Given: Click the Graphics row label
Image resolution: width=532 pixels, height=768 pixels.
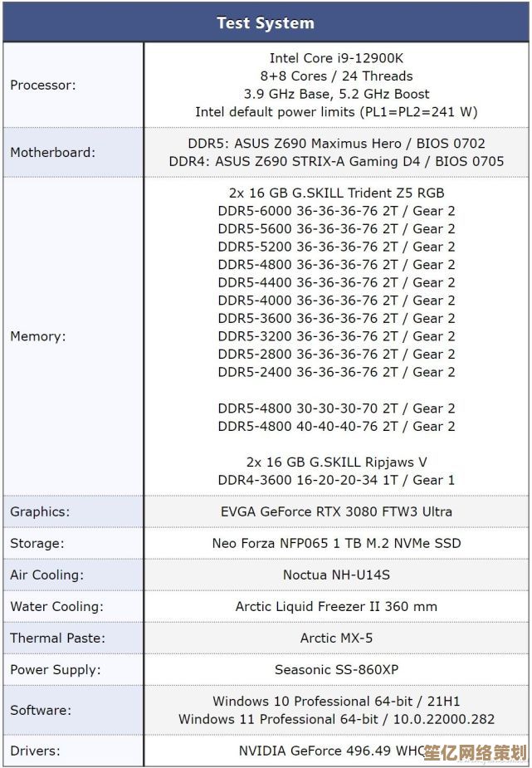Looking at the screenshot, I should 40,511.
